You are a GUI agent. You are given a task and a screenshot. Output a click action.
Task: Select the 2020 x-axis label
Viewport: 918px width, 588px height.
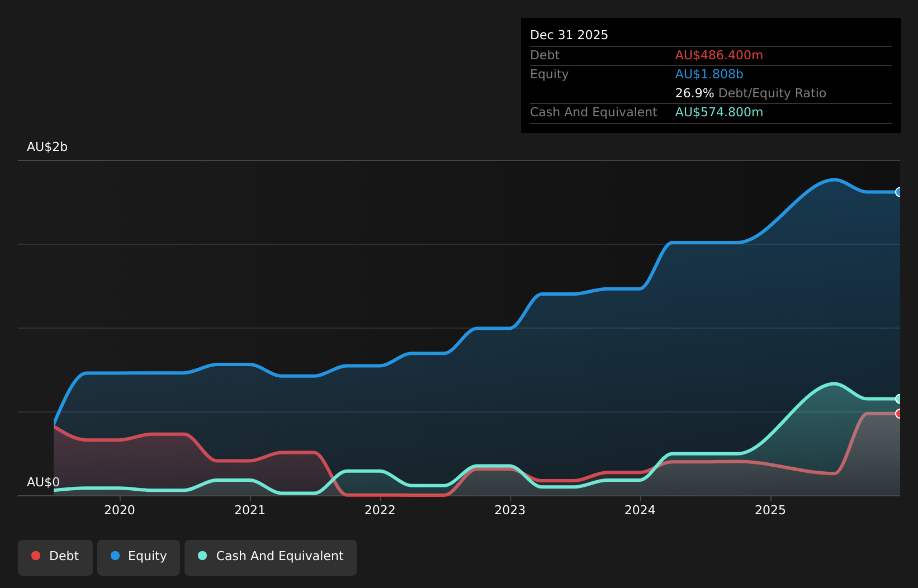[120, 510]
